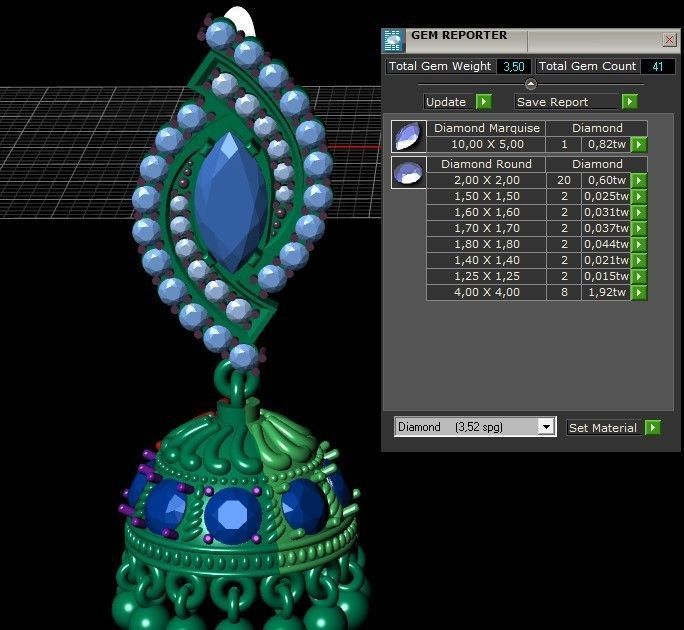Click the green arrow beside Set Material

653,428
